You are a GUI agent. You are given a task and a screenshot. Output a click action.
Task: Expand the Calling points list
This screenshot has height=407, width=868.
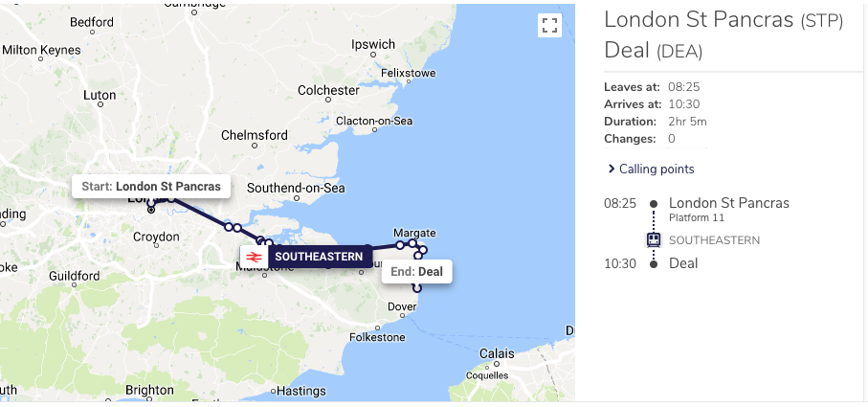pyautogui.click(x=651, y=169)
